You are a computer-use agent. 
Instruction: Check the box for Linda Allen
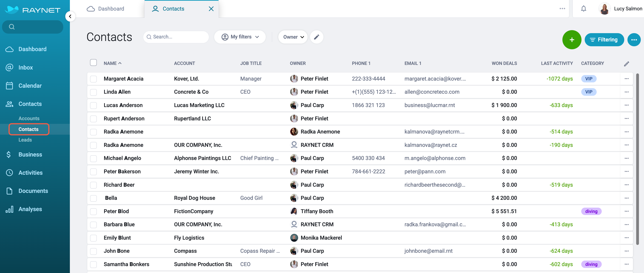(93, 92)
